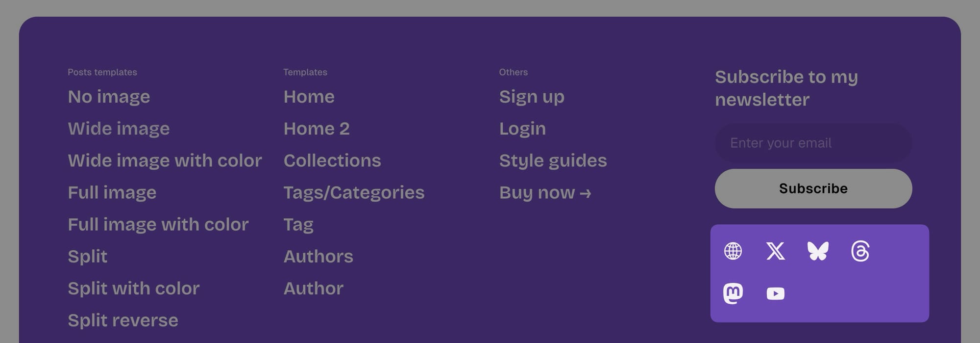
Task: Go to Wide image with color
Action: point(165,160)
